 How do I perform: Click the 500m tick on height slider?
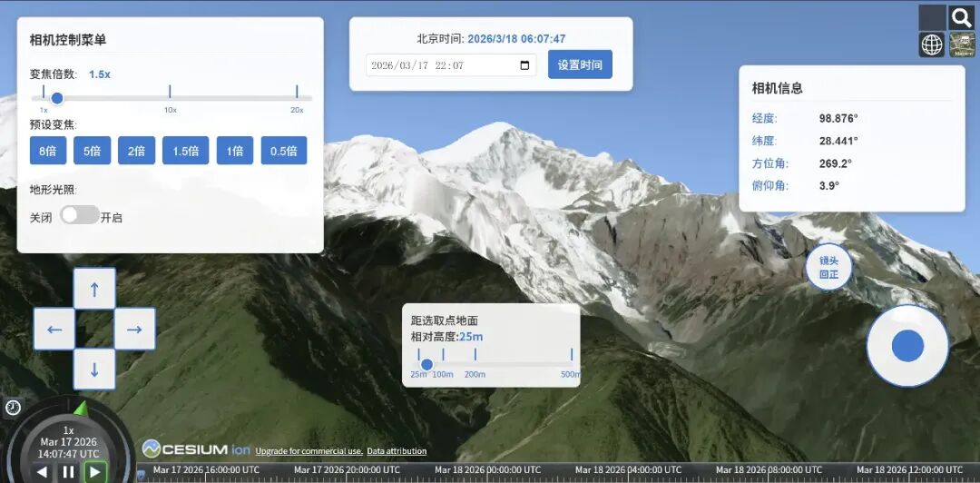tap(572, 355)
